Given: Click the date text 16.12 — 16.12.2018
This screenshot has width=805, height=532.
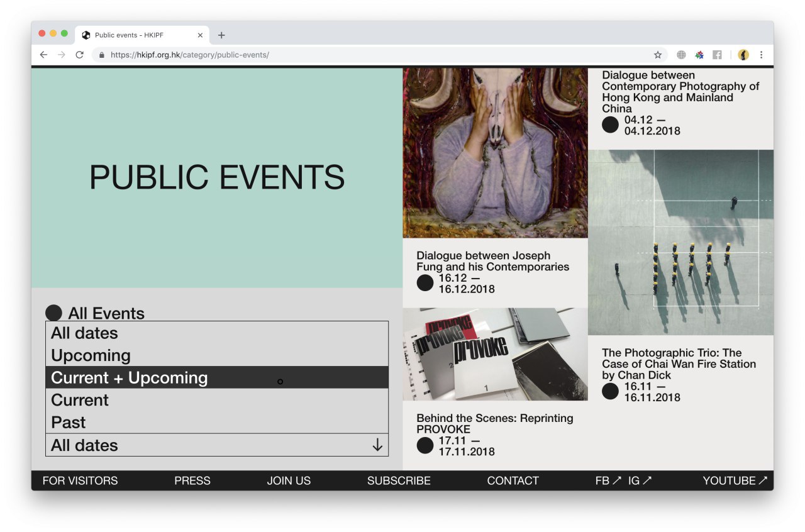Looking at the screenshot, I should pos(467,284).
